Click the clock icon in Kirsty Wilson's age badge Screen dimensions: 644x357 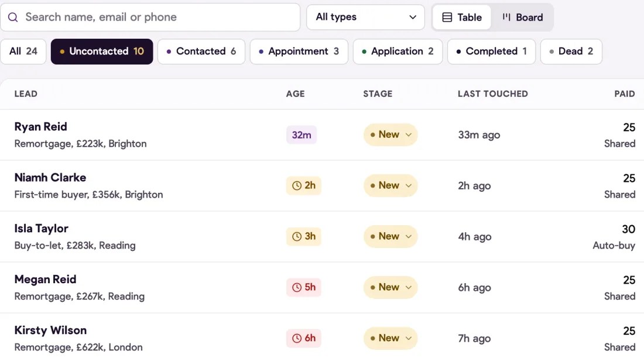click(297, 338)
